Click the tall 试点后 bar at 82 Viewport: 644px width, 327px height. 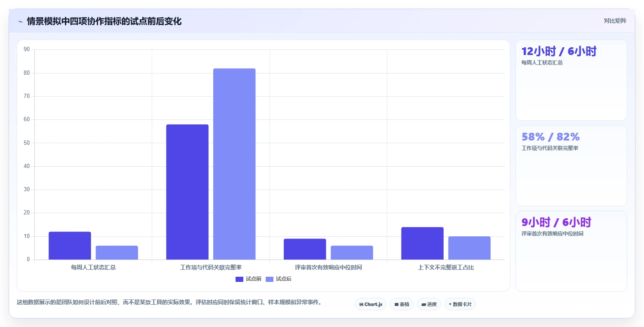[x=234, y=164]
